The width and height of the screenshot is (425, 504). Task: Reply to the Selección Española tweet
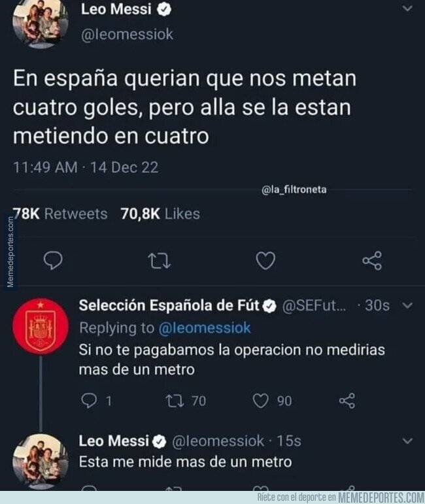click(89, 401)
